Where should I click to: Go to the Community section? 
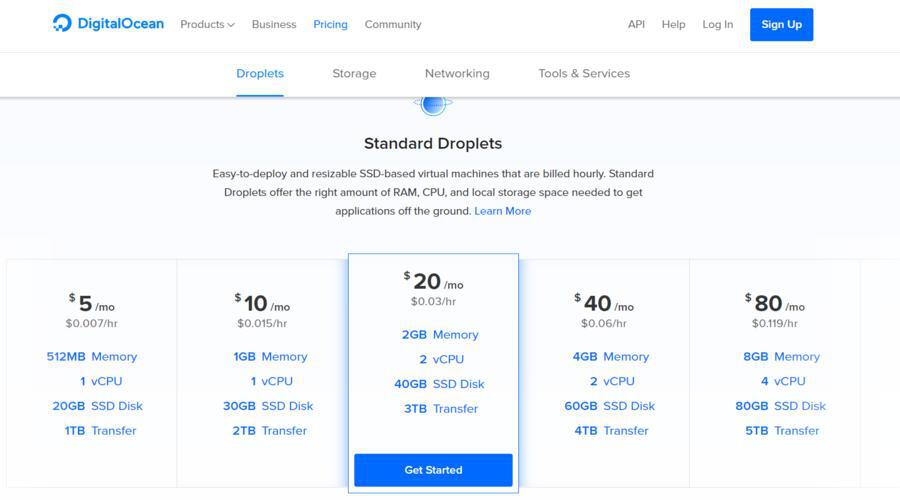[393, 24]
